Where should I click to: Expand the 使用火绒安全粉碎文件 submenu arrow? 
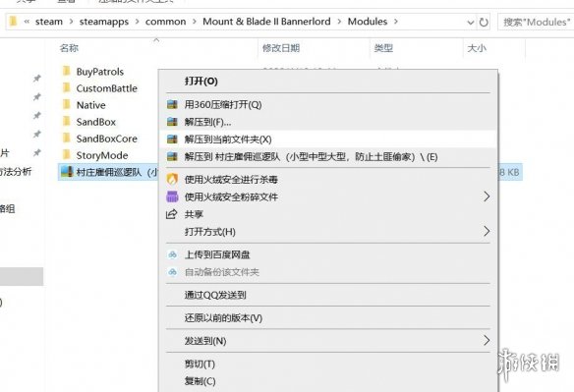(487, 196)
